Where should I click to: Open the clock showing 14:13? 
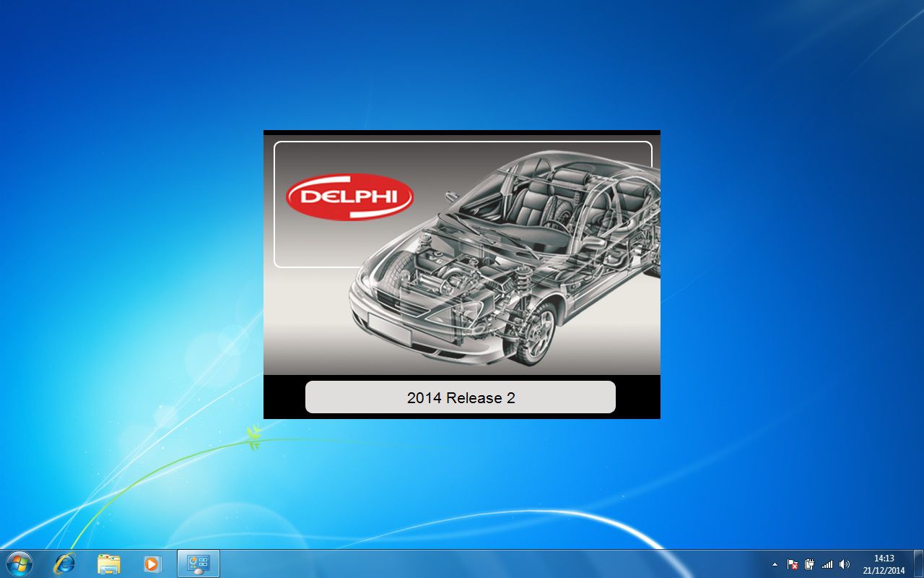coord(884,564)
